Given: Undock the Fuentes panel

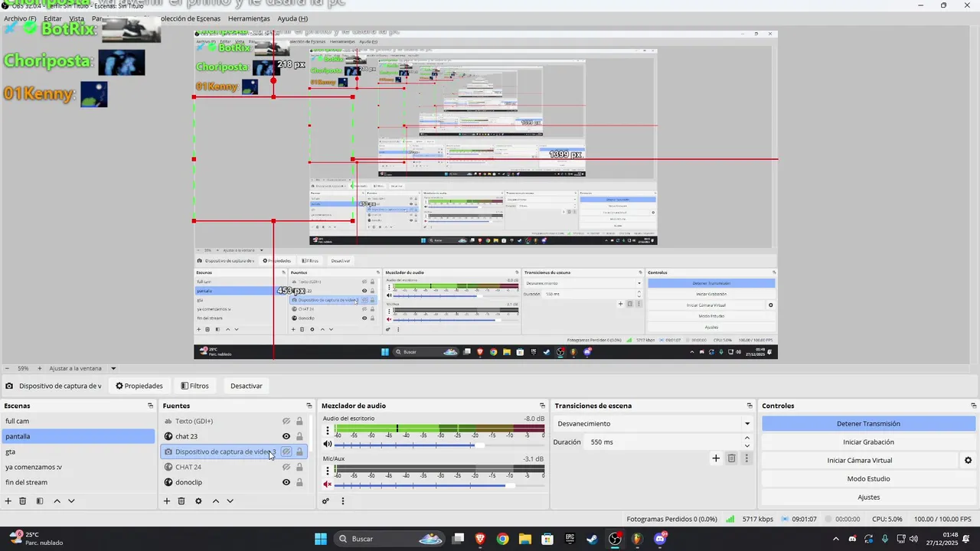Looking at the screenshot, I should point(309,406).
